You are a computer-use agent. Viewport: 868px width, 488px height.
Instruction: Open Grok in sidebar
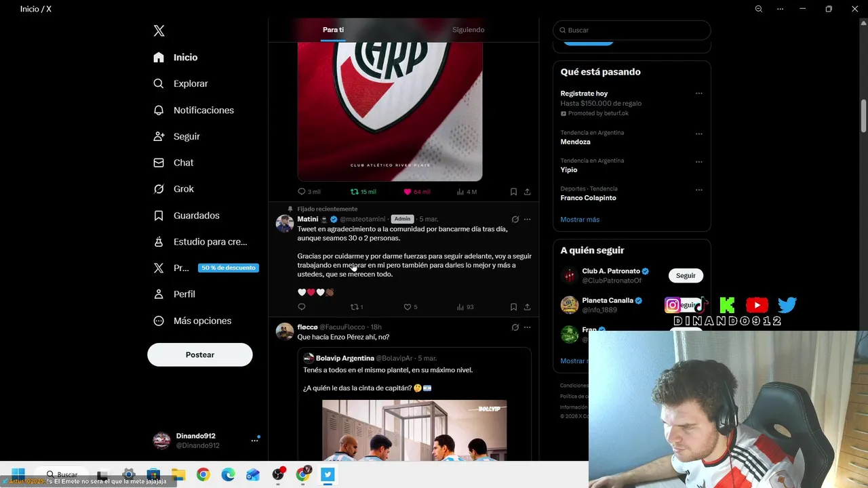point(174,189)
